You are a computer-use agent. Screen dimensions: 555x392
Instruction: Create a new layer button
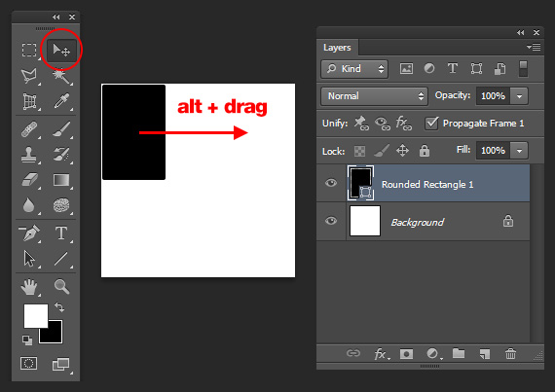485,353
